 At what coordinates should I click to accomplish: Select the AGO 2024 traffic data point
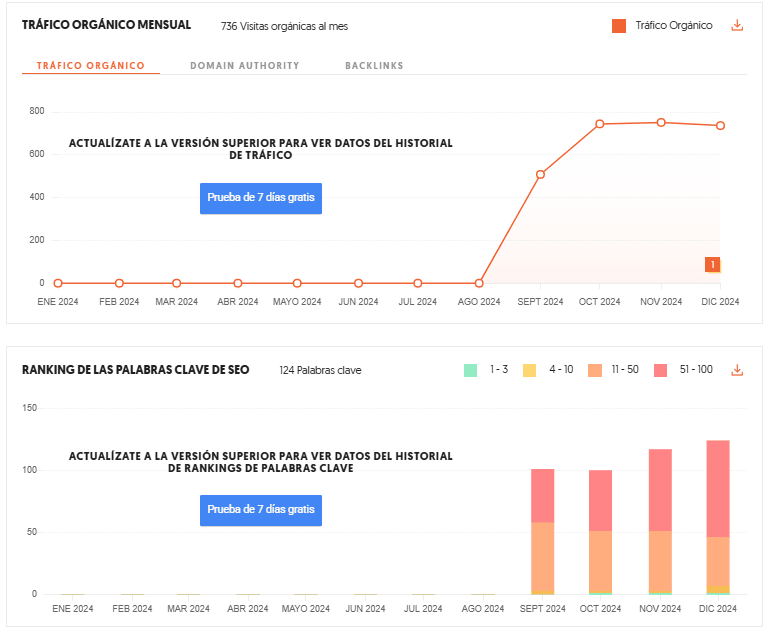tap(479, 283)
